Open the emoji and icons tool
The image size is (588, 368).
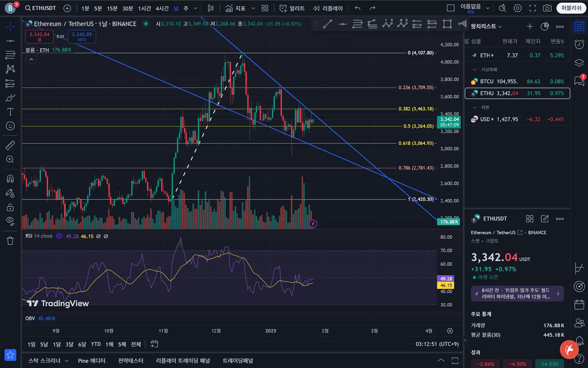(10, 126)
